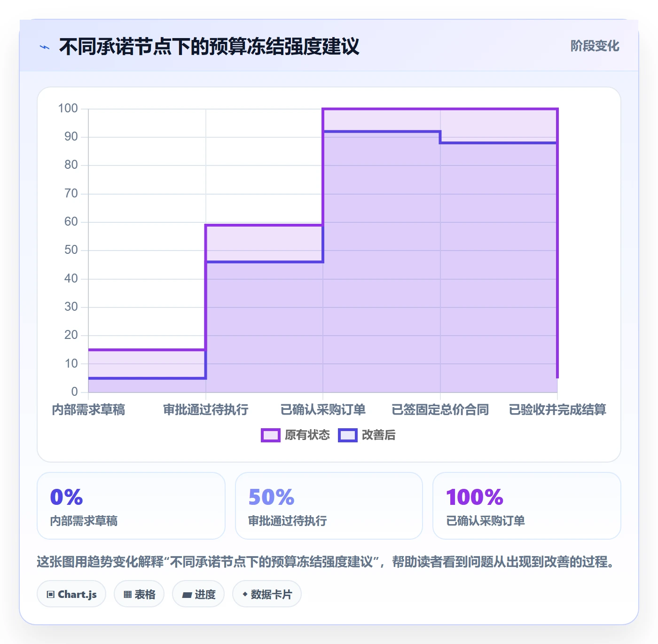Click the 100% figure in the third card
Screen dimensions: 658x644
[x=475, y=497]
